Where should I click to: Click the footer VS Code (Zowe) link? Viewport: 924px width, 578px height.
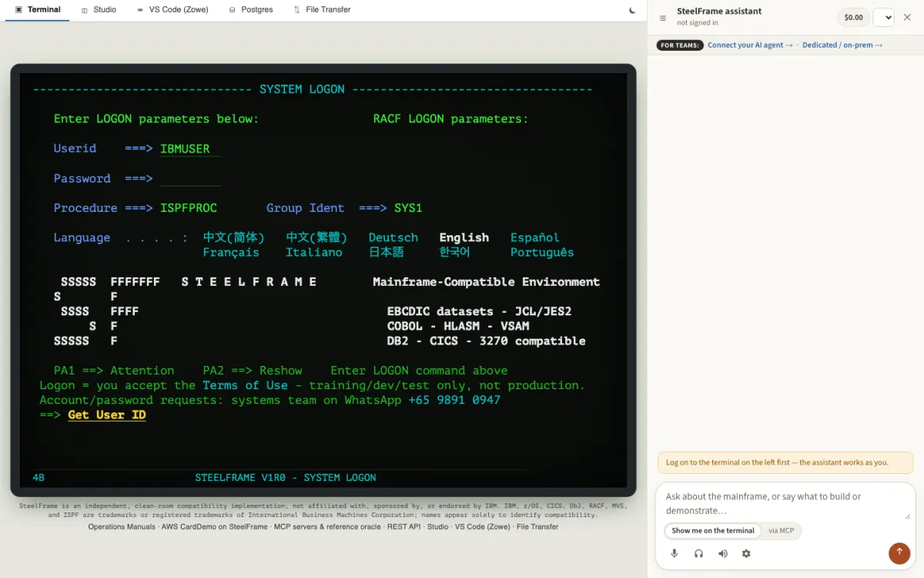pos(482,526)
